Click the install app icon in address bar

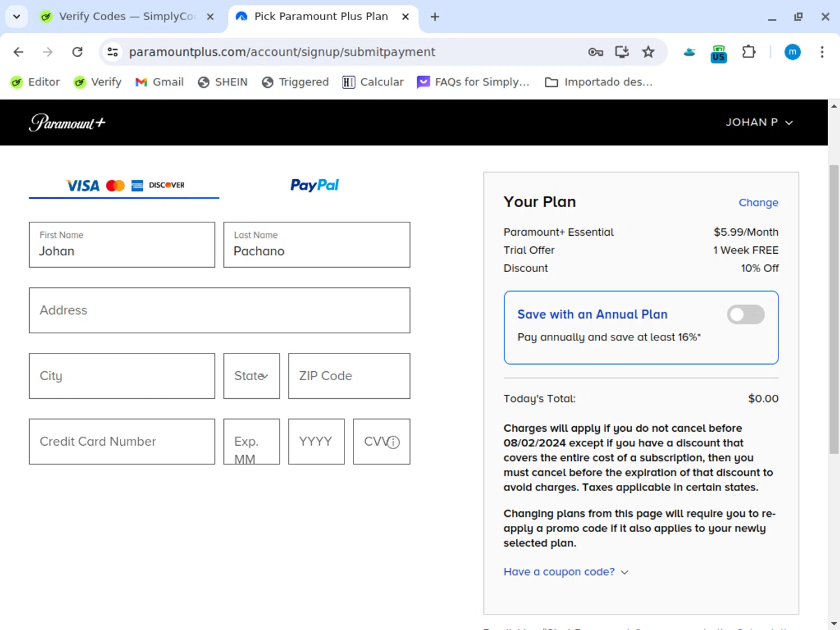[622, 52]
